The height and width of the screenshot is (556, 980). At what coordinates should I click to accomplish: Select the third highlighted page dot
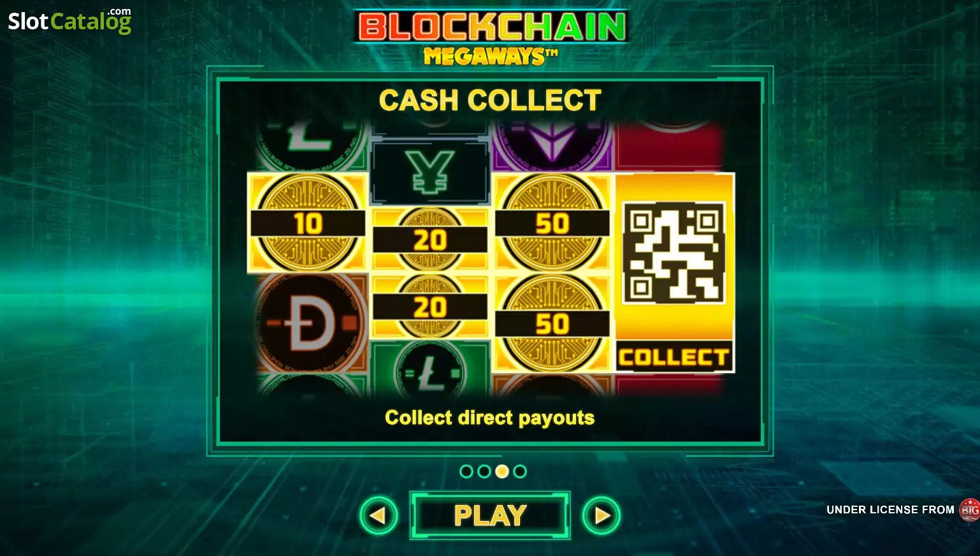click(x=502, y=471)
